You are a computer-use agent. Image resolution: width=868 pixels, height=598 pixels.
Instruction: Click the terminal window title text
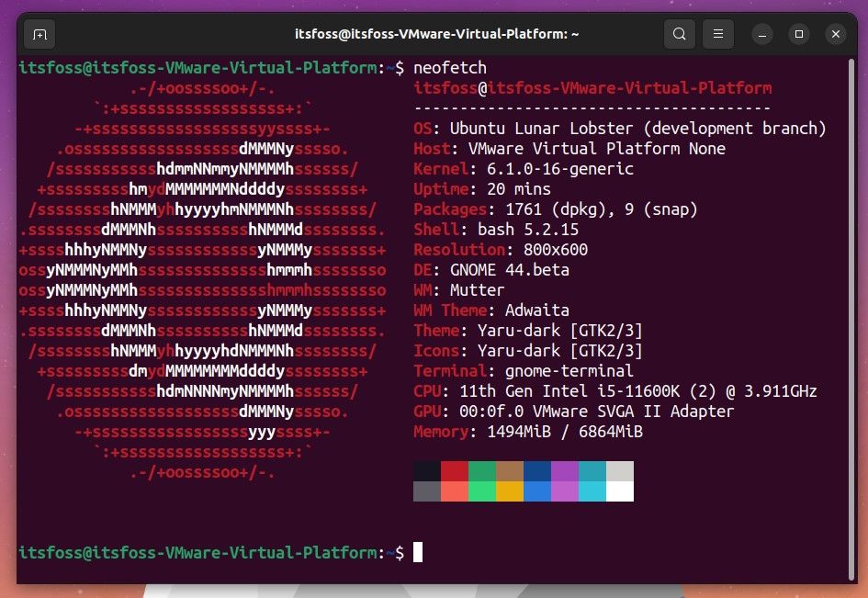click(x=437, y=34)
